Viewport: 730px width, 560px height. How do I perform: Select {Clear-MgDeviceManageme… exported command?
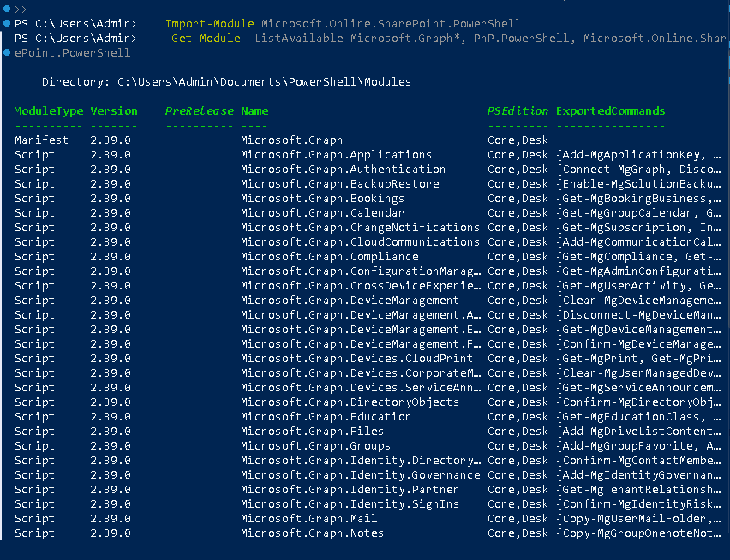pos(638,301)
